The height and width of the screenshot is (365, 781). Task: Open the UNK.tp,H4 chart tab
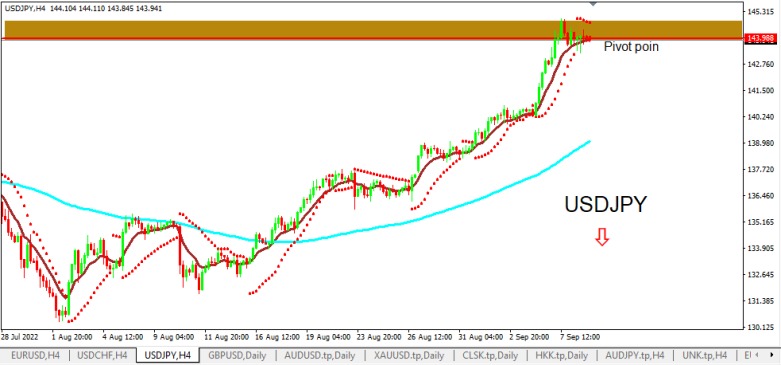[704, 356]
